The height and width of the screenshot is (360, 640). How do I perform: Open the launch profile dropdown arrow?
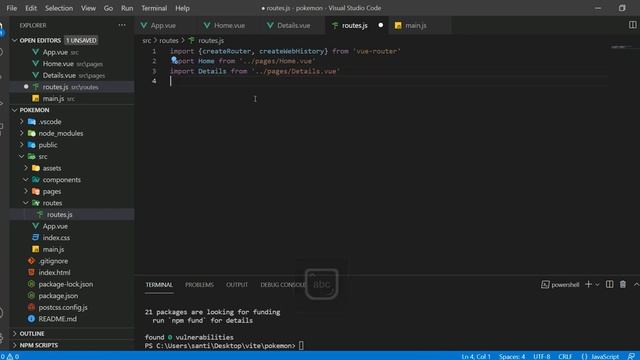(597, 284)
